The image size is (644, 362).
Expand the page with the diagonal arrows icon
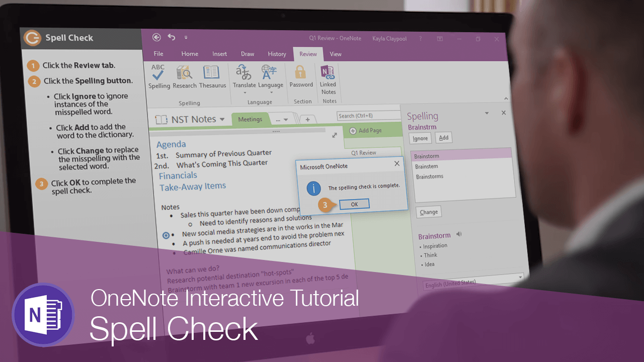(335, 135)
